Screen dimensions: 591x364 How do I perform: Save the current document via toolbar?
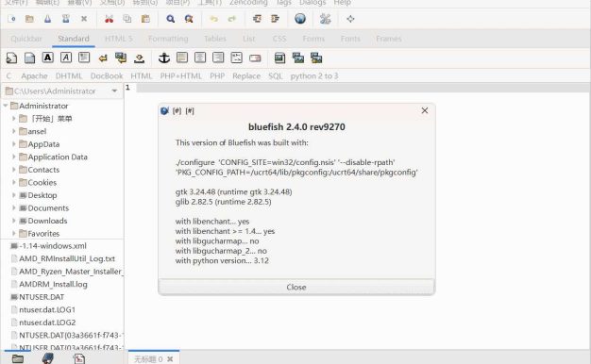[47, 19]
